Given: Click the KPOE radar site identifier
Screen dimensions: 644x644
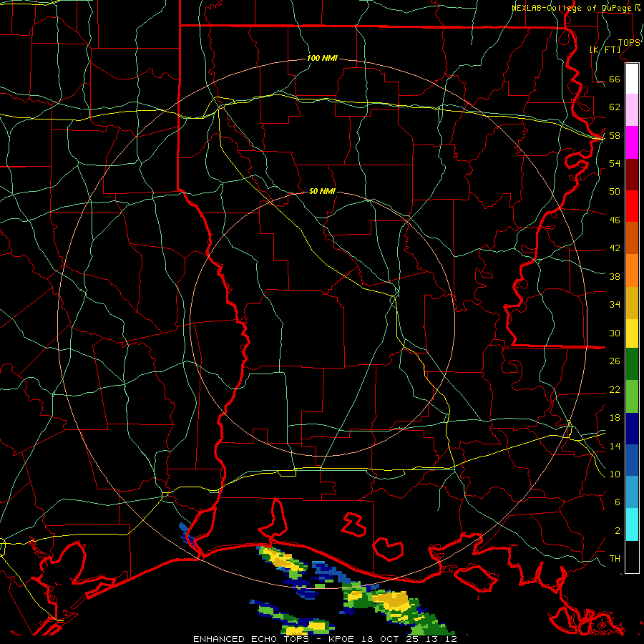Looking at the screenshot, I should click(343, 639).
